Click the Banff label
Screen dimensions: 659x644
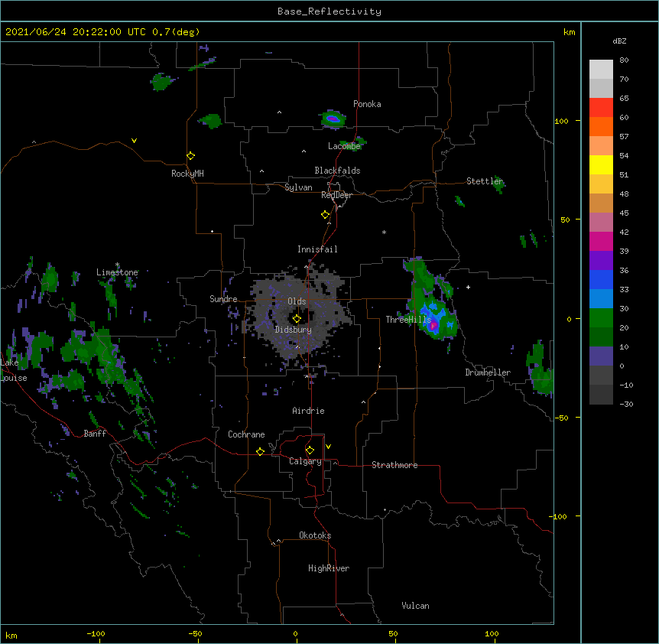coord(95,434)
